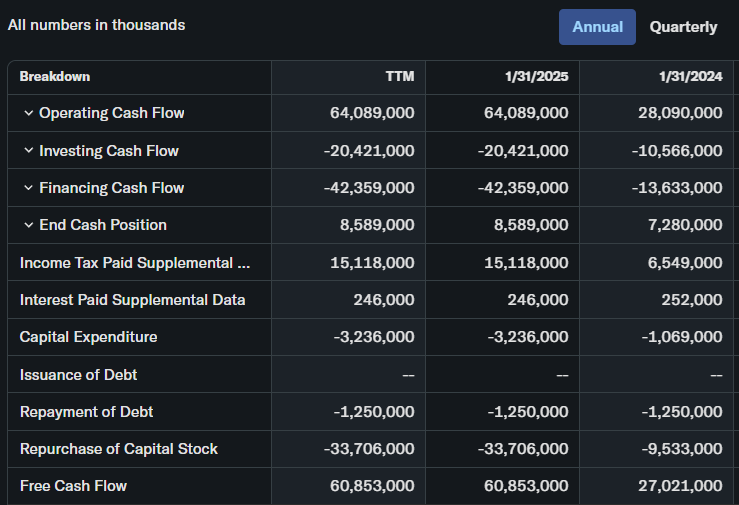Select Interest Paid value 252,000
The width and height of the screenshot is (739, 505).
point(691,300)
